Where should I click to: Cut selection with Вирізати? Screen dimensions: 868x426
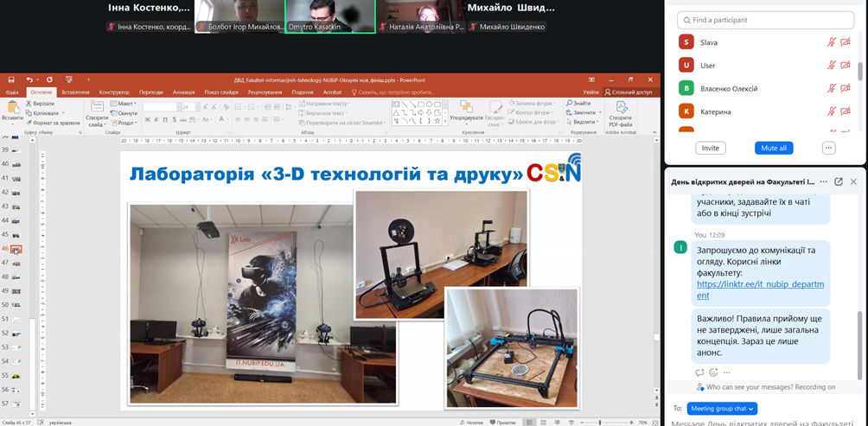coord(40,104)
